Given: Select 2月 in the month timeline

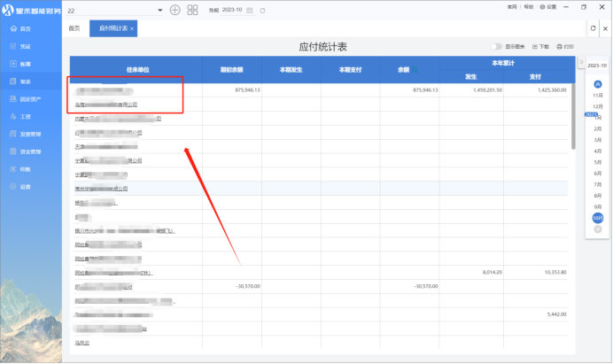Looking at the screenshot, I should pyautogui.click(x=598, y=129).
